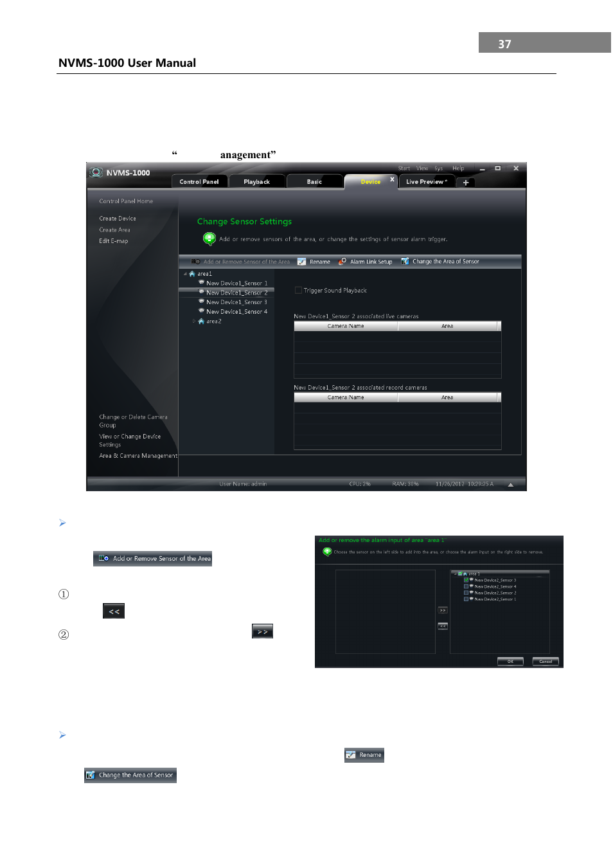Click the Create Device link

pos(118,219)
